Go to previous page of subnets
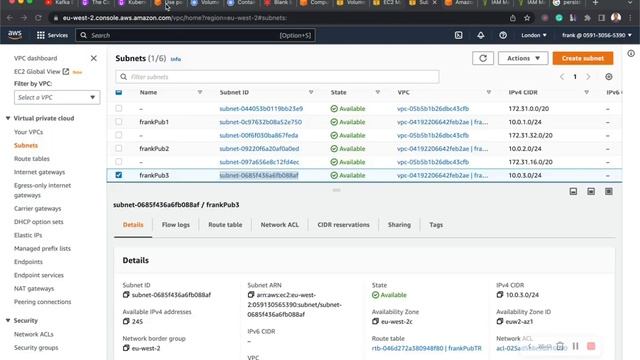 562,77
